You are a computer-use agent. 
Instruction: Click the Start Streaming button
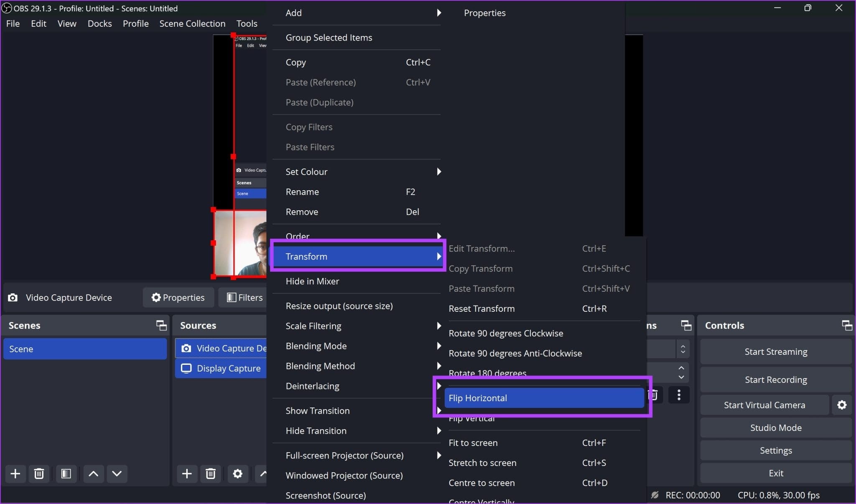tap(775, 351)
